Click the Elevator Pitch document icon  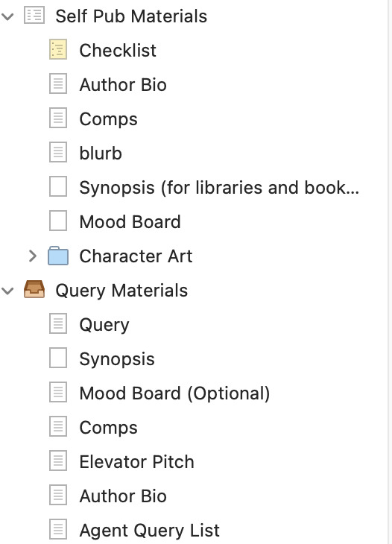(58, 461)
